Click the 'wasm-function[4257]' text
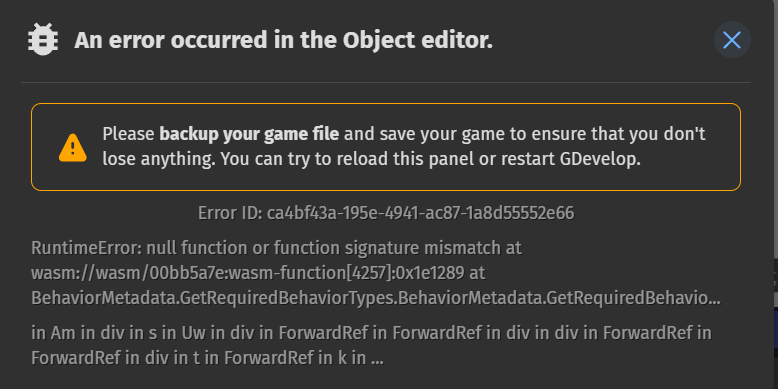The width and height of the screenshot is (778, 389). click(x=315, y=273)
